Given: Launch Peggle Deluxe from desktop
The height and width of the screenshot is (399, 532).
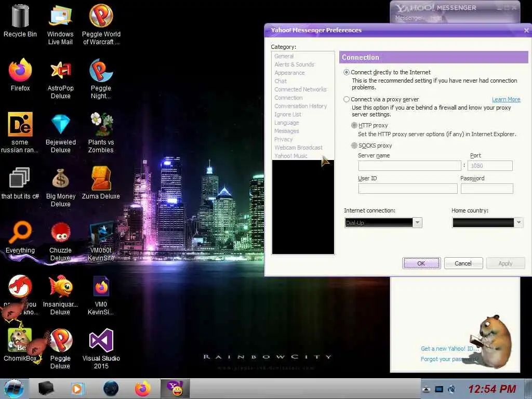Looking at the screenshot, I should point(60,349).
